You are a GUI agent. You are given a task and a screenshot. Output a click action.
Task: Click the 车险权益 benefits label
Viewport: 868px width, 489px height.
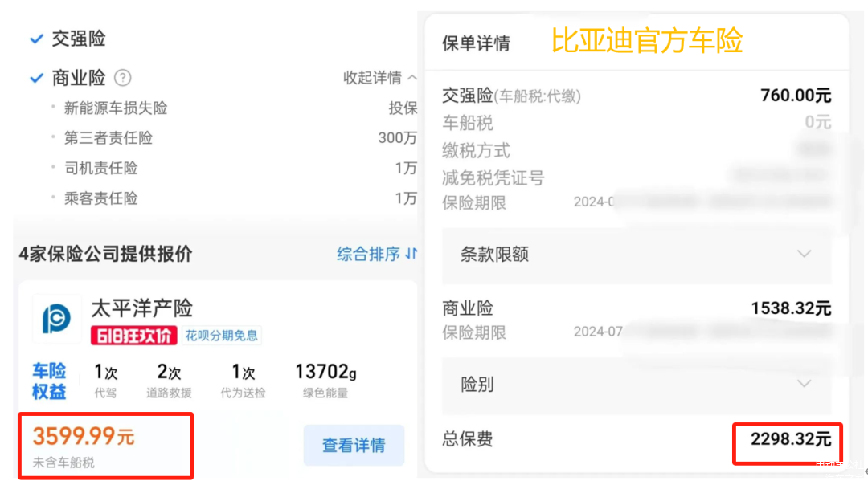[x=49, y=381]
